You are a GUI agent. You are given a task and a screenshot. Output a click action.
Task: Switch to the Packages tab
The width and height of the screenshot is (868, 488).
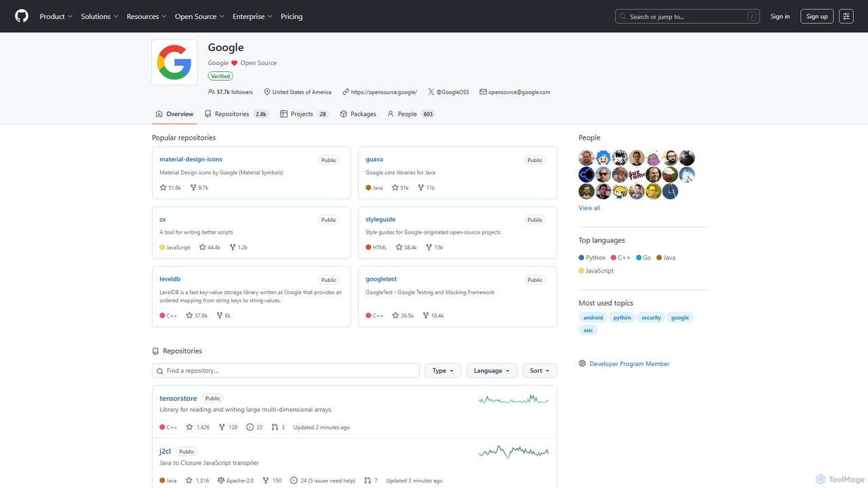pyautogui.click(x=358, y=114)
